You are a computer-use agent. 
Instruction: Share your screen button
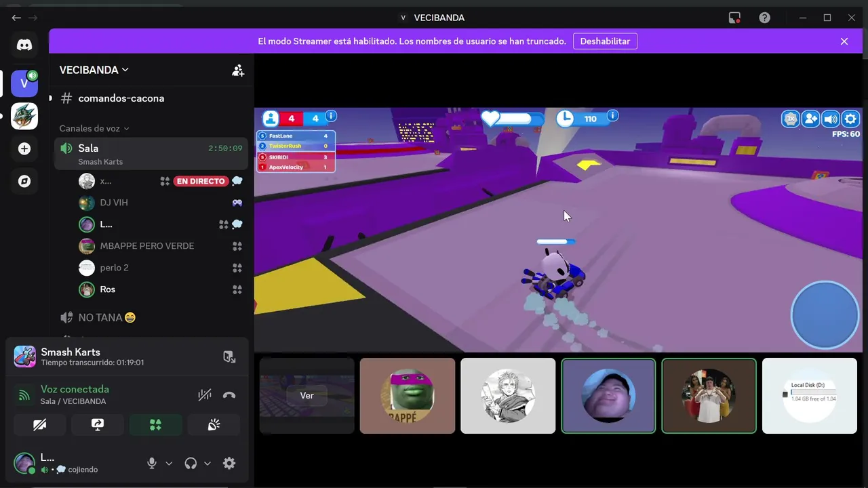pyautogui.click(x=98, y=425)
